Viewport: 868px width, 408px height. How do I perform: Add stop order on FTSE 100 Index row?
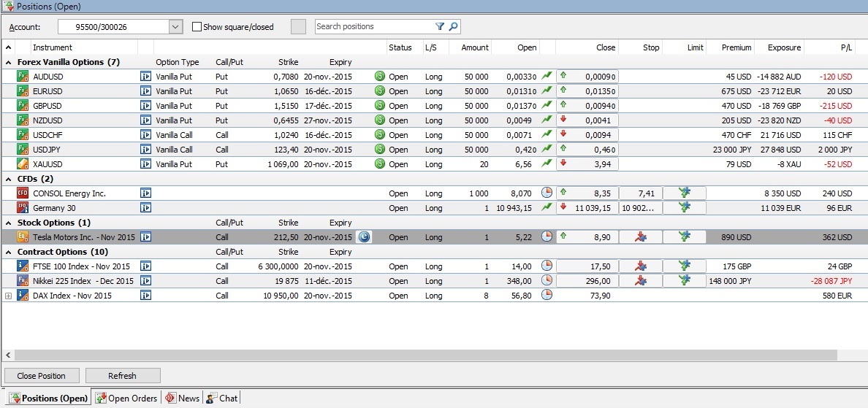(x=641, y=266)
